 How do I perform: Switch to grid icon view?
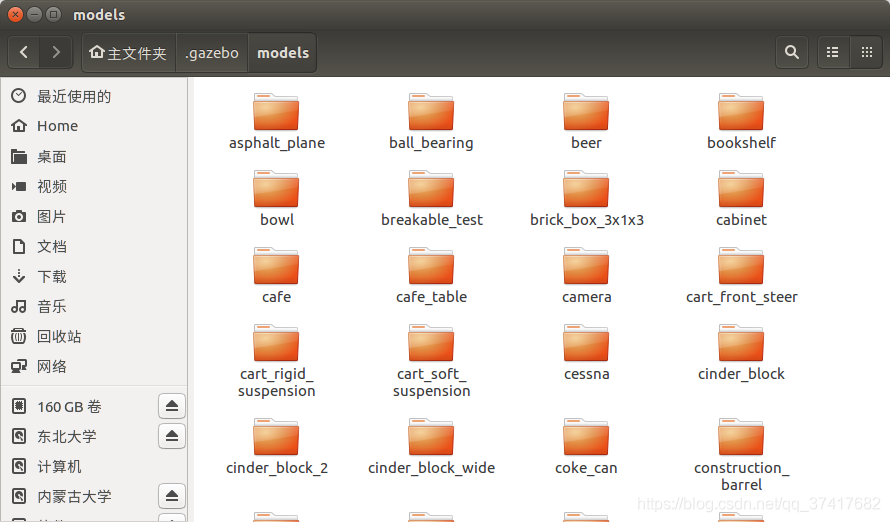867,53
